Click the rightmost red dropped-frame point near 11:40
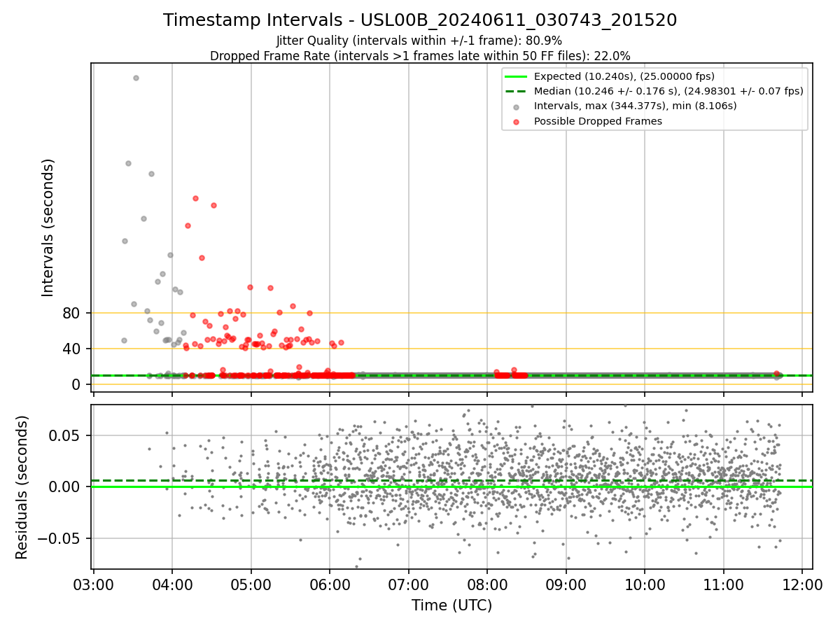Image resolution: width=840 pixels, height=630 pixels. click(x=776, y=374)
